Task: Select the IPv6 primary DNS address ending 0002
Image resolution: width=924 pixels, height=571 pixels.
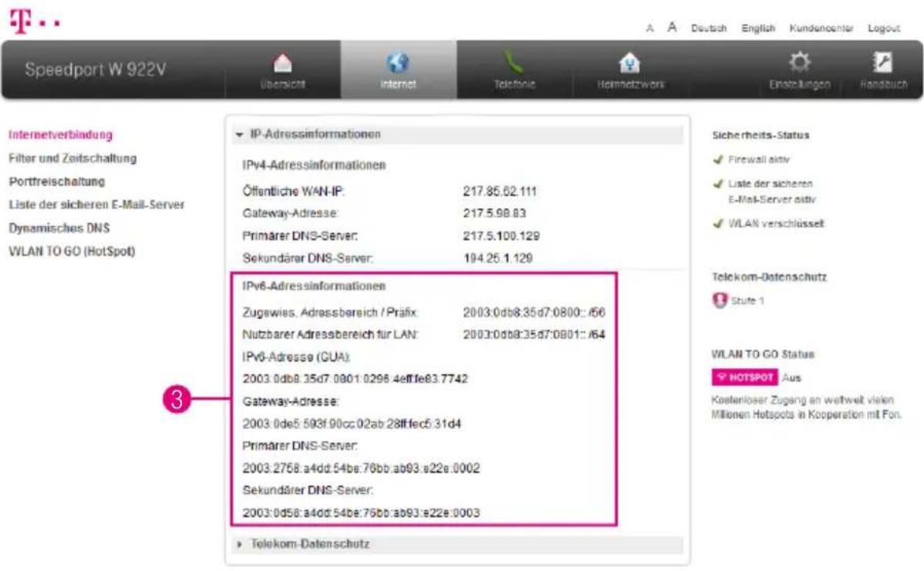Action: [361, 468]
